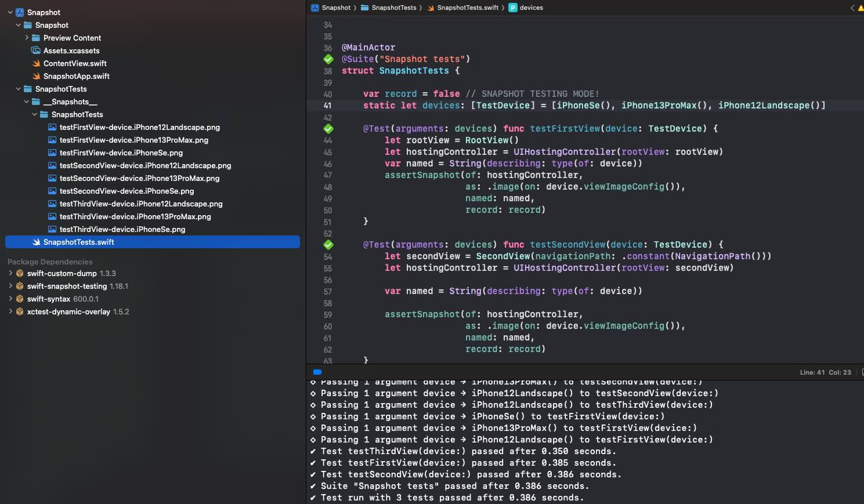Click image icon of testThirdView-device.iPhoneSe.png
Viewport: 864px width, 504px height.
52,229
